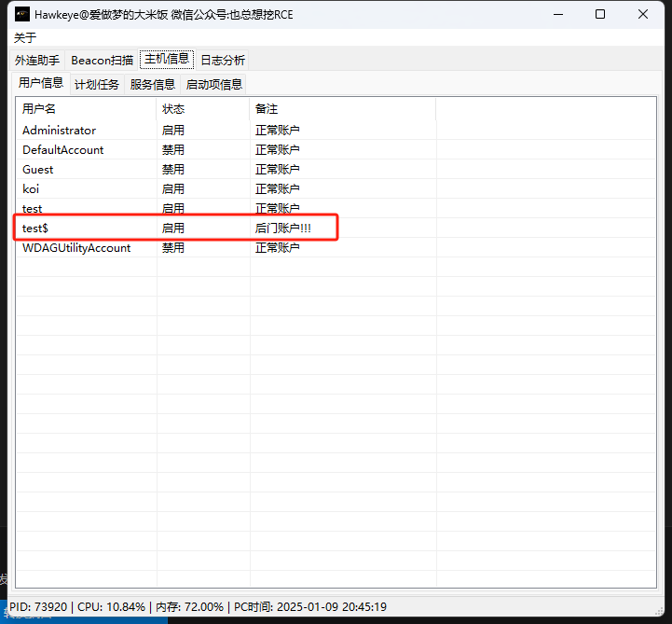Click 启用 status of koi
Image resolution: width=672 pixels, height=624 pixels.
click(x=173, y=188)
